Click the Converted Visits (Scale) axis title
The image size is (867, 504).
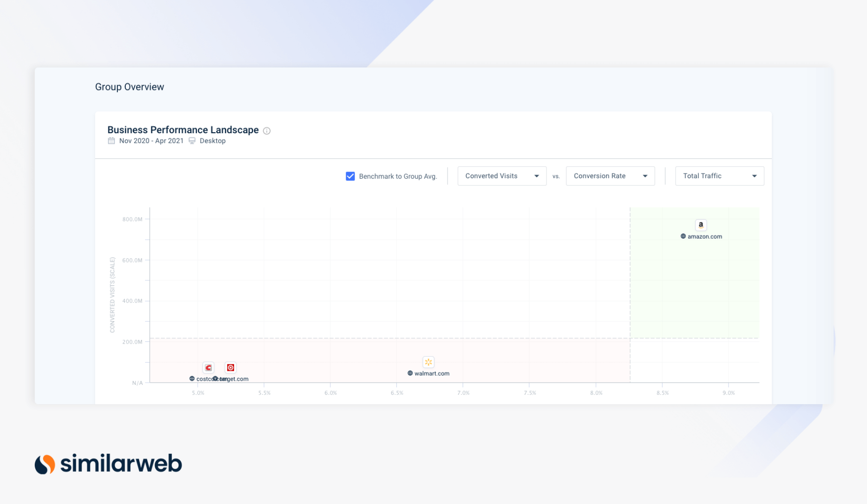click(x=112, y=295)
